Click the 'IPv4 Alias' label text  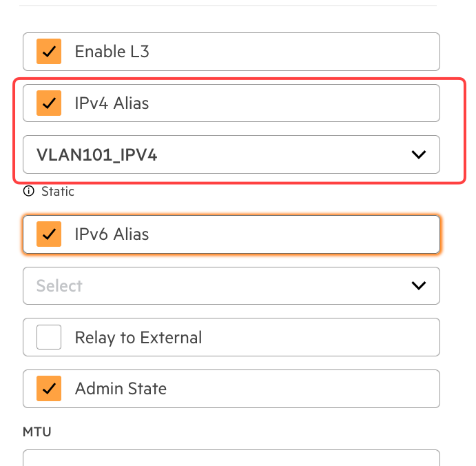pyautogui.click(x=112, y=103)
